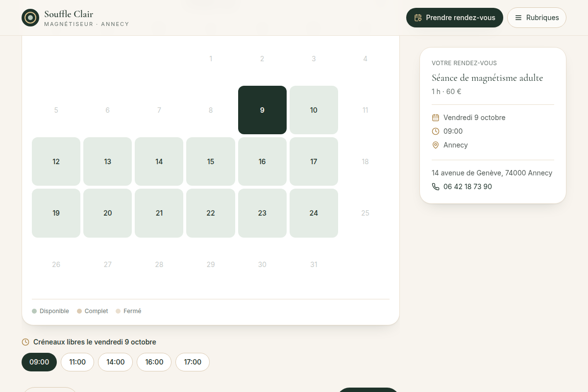Image resolution: width=588 pixels, height=392 pixels.
Task: Select day 17 in the calendar
Action: click(x=314, y=162)
